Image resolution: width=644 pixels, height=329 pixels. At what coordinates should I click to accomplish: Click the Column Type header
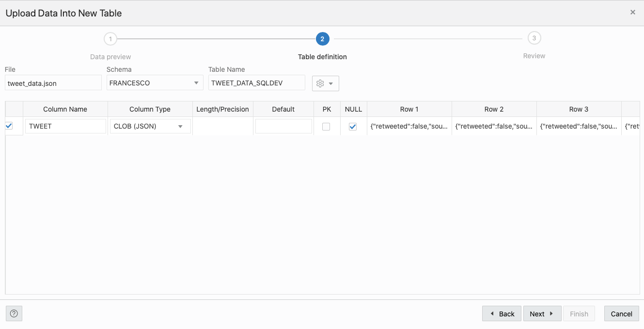click(150, 109)
